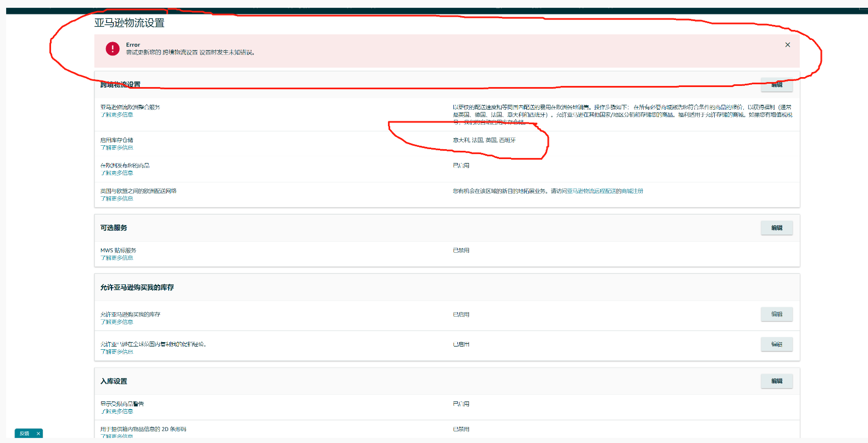Edit the 跨境物流设置 section
Screen dimensions: 868x443
pyautogui.click(x=776, y=85)
